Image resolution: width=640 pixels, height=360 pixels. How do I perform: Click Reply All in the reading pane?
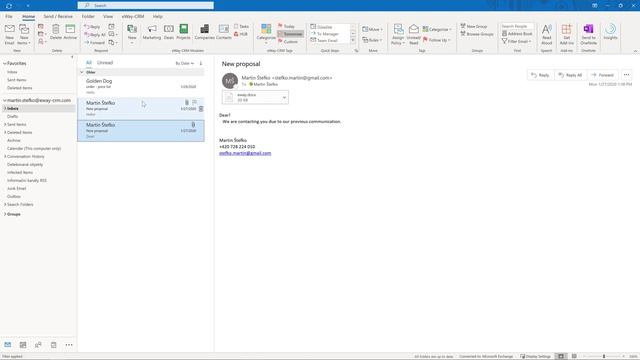pyautogui.click(x=570, y=75)
